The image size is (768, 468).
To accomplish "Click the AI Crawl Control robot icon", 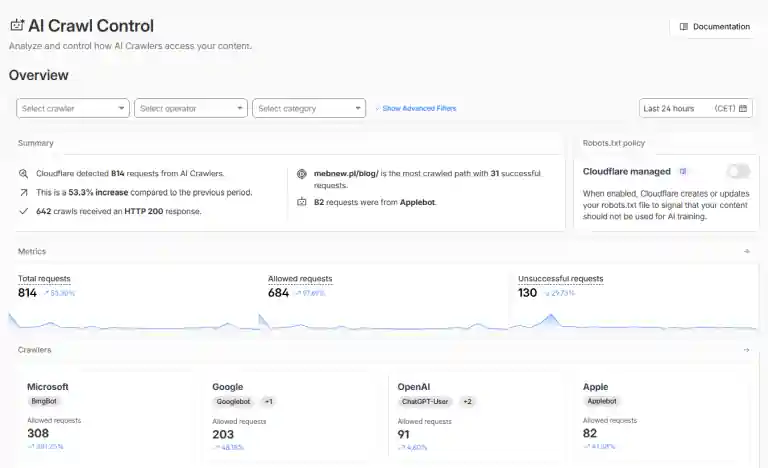I will 17,25.
